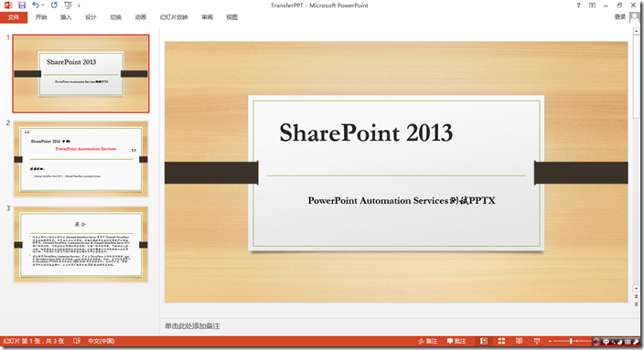Image resolution: width=644 pixels, height=350 pixels.
Task: Open the 视图 (View) ribbon tab
Action: click(232, 17)
